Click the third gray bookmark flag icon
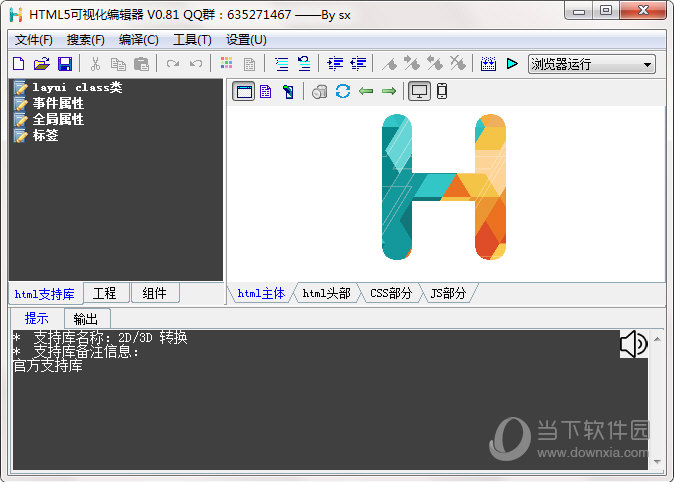 (x=435, y=64)
